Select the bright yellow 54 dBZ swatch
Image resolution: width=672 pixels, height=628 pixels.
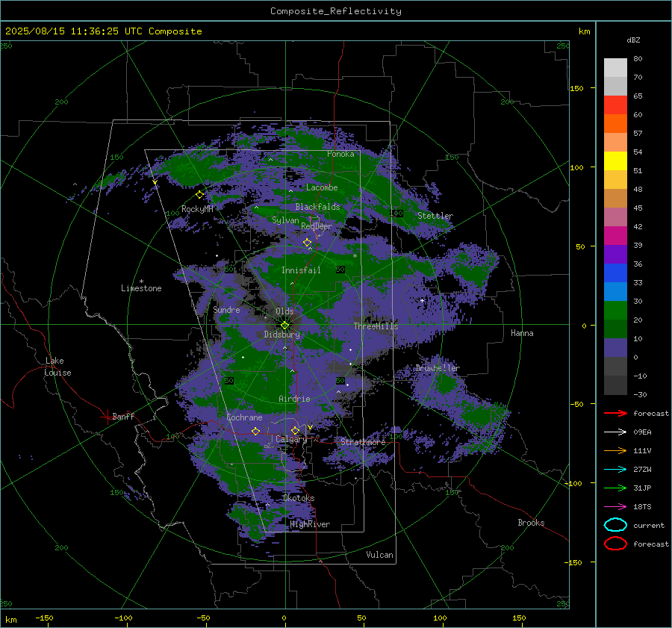[615, 161]
